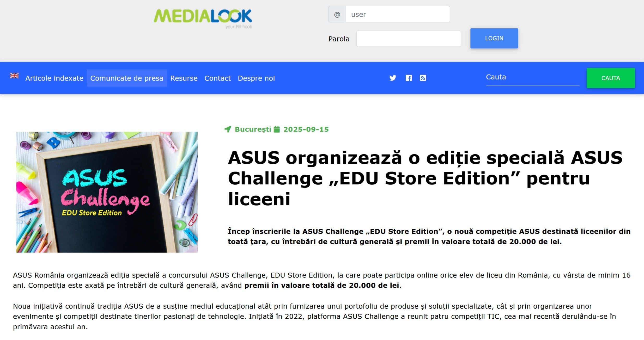Open the RSS feed icon

click(x=423, y=78)
